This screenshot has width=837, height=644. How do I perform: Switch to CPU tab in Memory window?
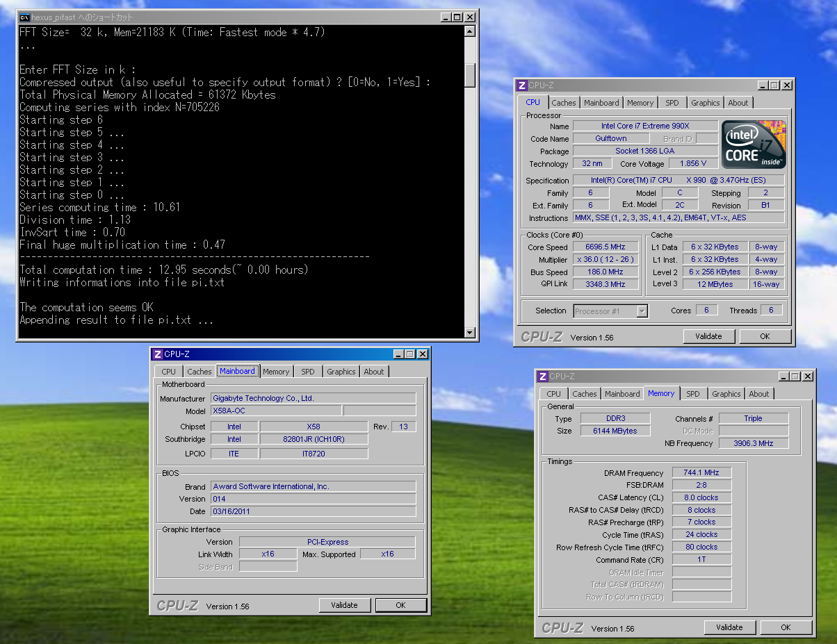pyautogui.click(x=554, y=394)
